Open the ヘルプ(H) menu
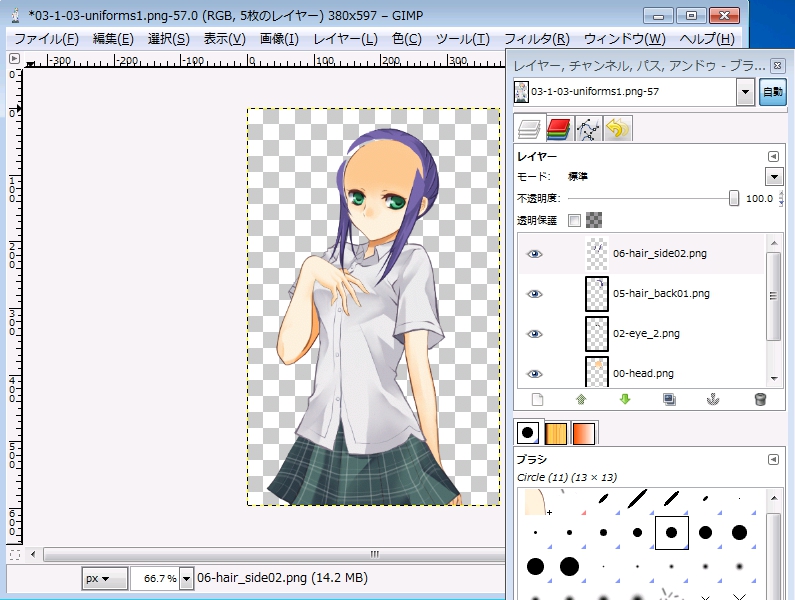 707,39
